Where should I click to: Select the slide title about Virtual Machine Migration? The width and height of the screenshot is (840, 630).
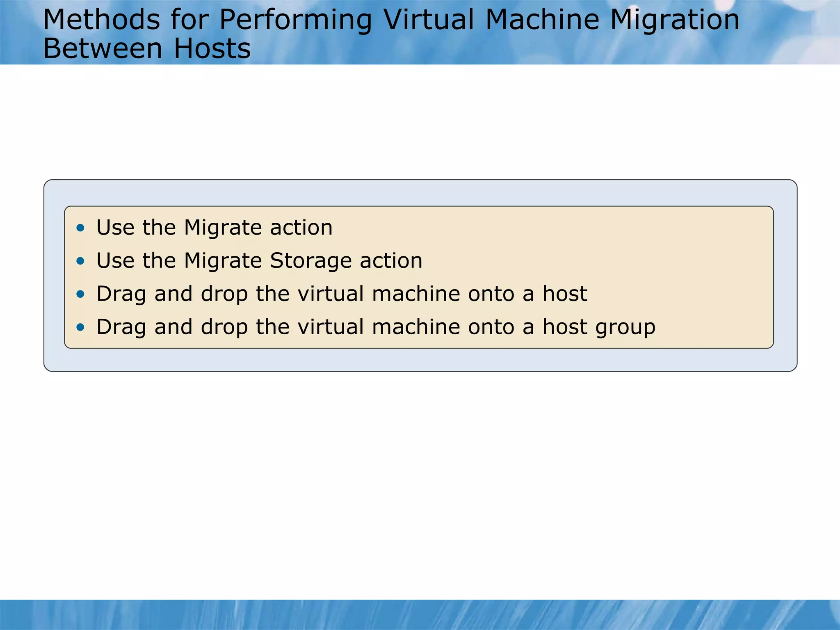[x=391, y=34]
